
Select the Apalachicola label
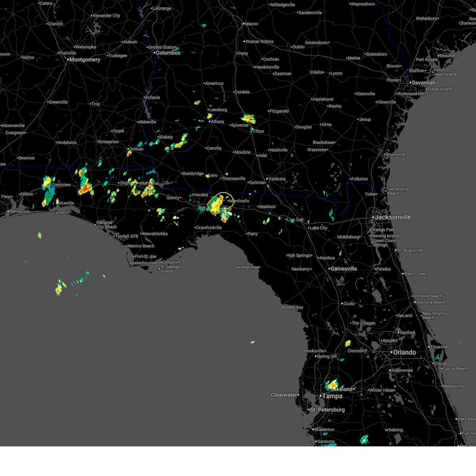pos(142,263)
